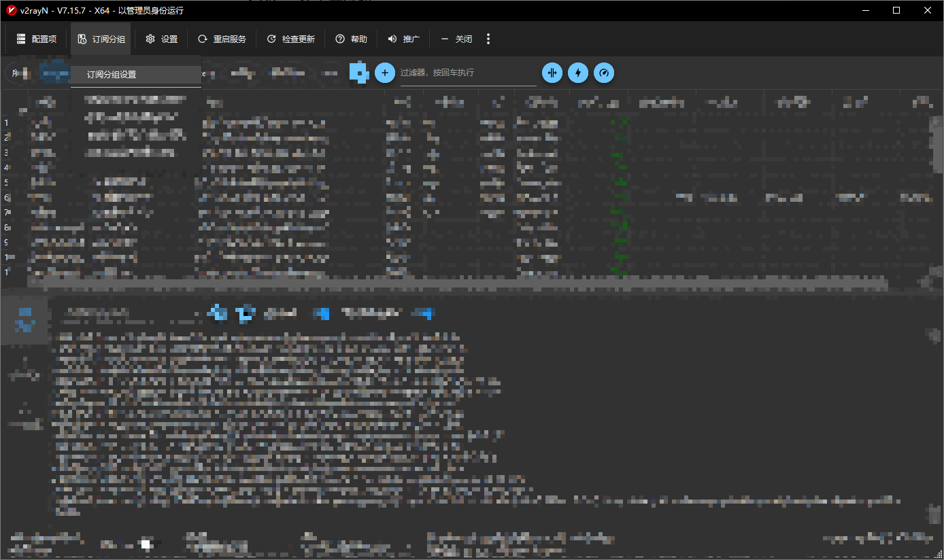
Task: Maximize the v2rayN window
Action: 896,10
